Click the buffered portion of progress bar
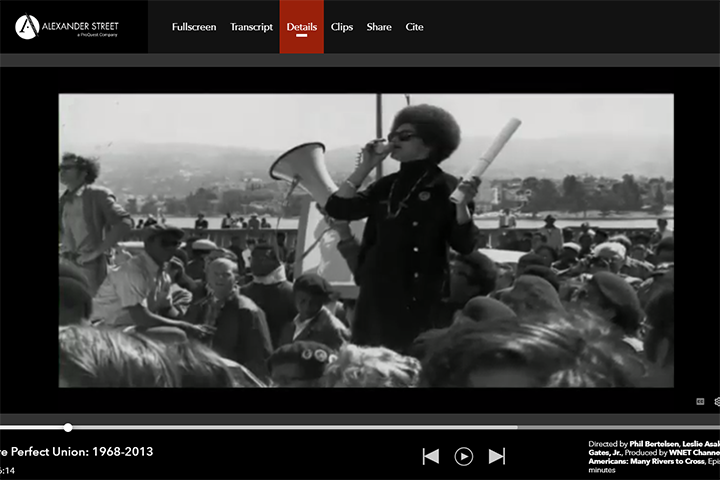 (x=300, y=427)
